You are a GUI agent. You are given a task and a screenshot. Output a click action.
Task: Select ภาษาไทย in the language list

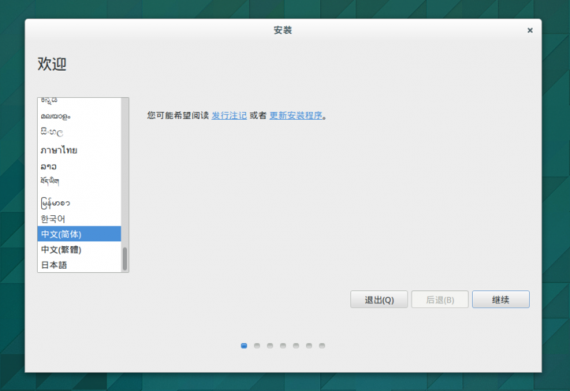pos(79,150)
